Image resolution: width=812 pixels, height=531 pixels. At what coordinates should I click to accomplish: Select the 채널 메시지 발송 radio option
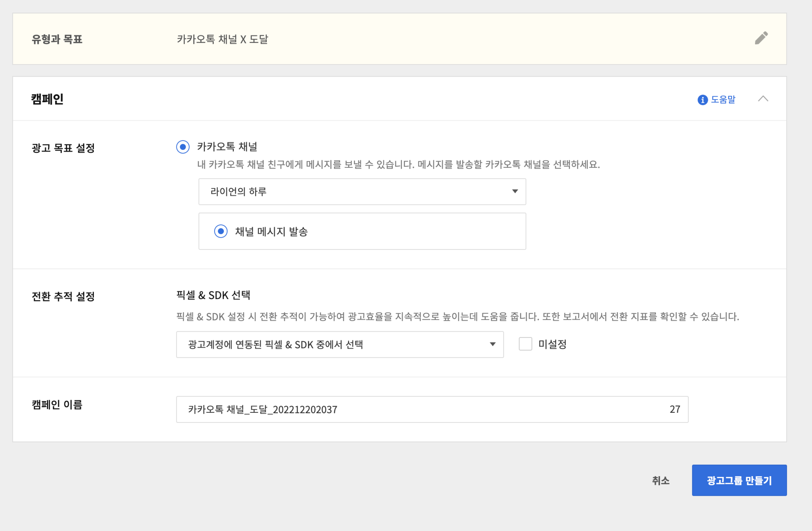[x=221, y=232]
